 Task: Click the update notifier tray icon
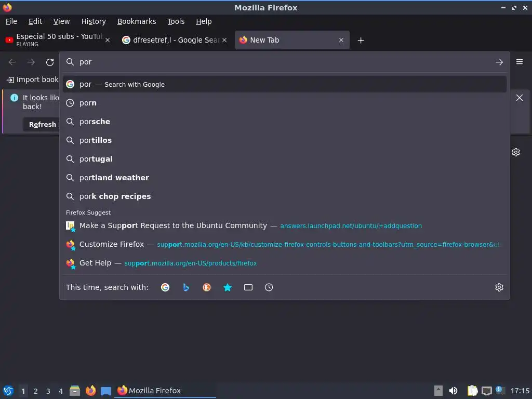[500, 390]
